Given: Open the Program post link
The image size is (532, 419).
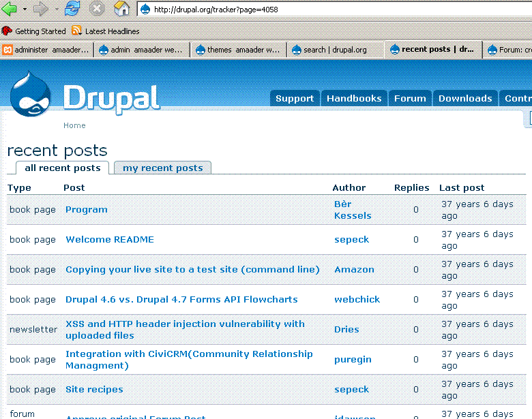Looking at the screenshot, I should tap(86, 210).
